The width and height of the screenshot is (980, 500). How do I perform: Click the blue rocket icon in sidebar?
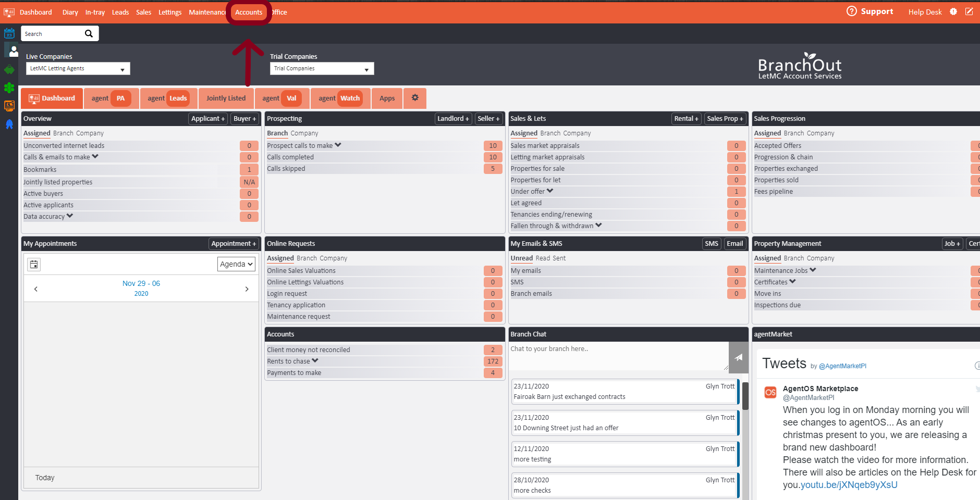pos(9,124)
